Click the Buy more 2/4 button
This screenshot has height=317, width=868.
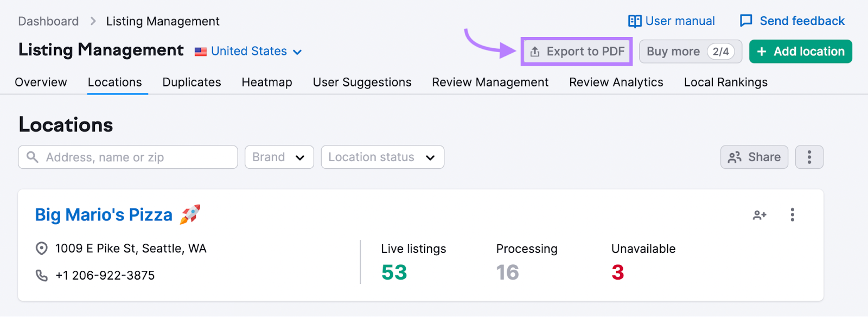tap(690, 52)
